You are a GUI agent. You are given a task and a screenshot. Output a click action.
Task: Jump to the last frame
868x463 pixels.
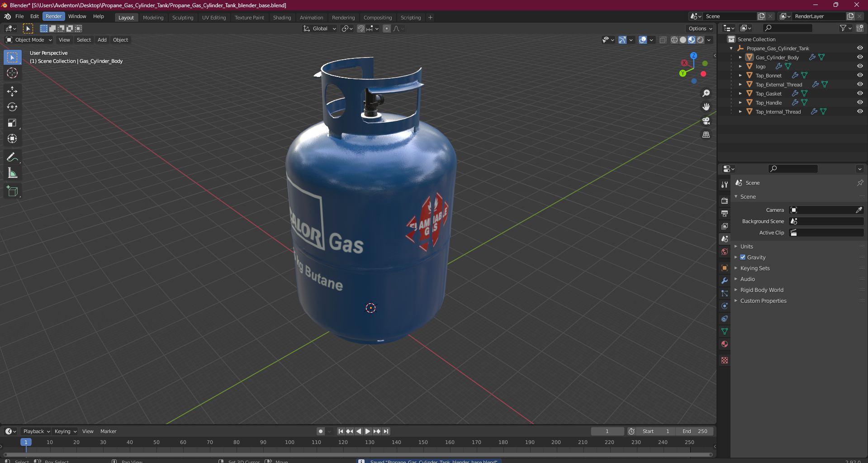point(386,431)
